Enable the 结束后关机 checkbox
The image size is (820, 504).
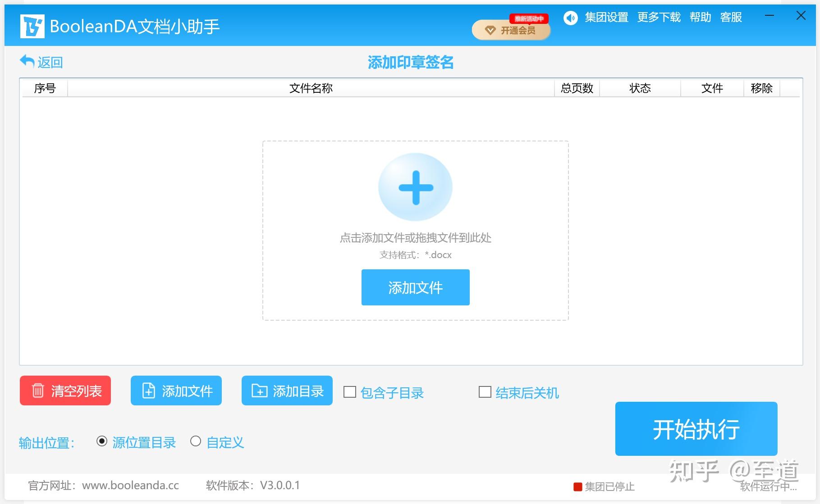485,392
